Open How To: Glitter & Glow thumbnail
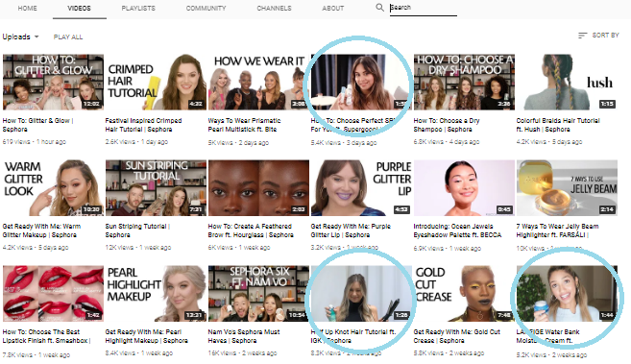This screenshot has width=631, height=364. (x=53, y=82)
